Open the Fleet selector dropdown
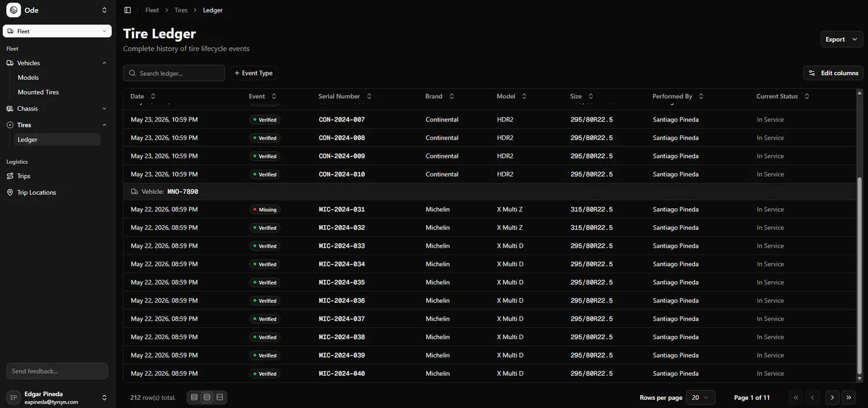The width and height of the screenshot is (868, 408). (x=57, y=31)
